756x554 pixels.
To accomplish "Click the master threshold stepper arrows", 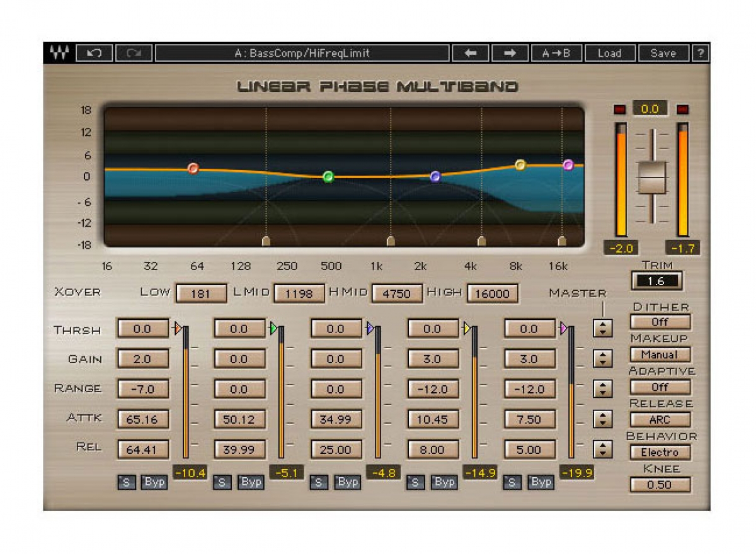I will click(x=603, y=329).
